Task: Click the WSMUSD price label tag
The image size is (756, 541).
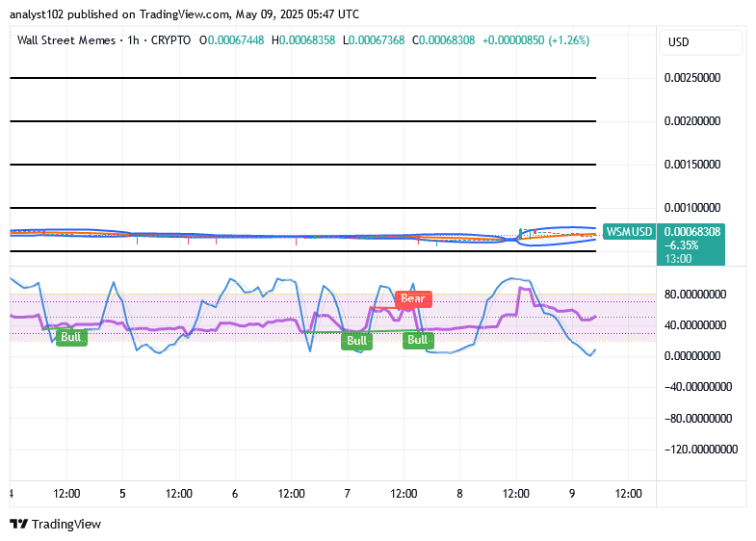Action: point(629,232)
